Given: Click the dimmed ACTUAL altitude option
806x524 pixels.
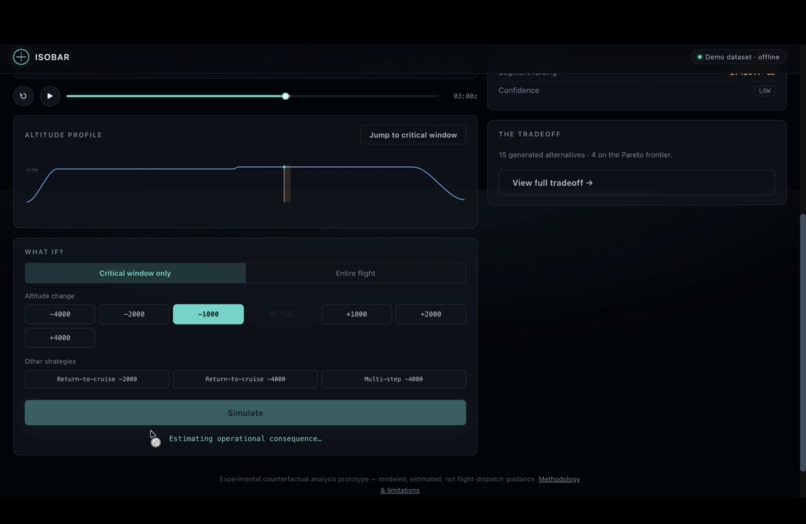Looking at the screenshot, I should point(282,314).
